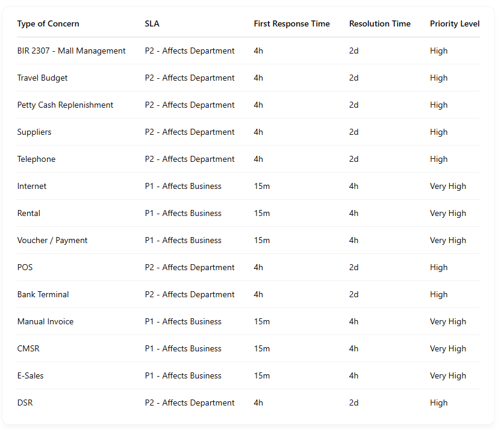This screenshot has width=504, height=429.
Task: Click the Type of Concern column header
Action: pyautogui.click(x=48, y=24)
